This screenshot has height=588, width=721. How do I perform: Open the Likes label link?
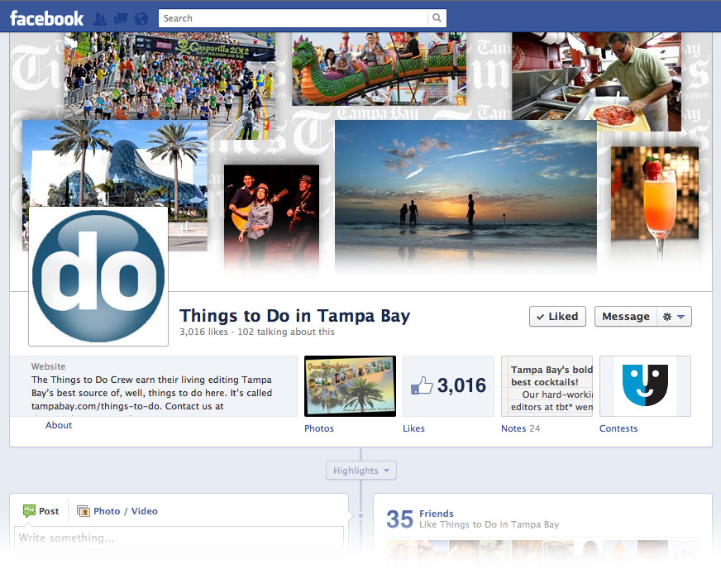(413, 428)
